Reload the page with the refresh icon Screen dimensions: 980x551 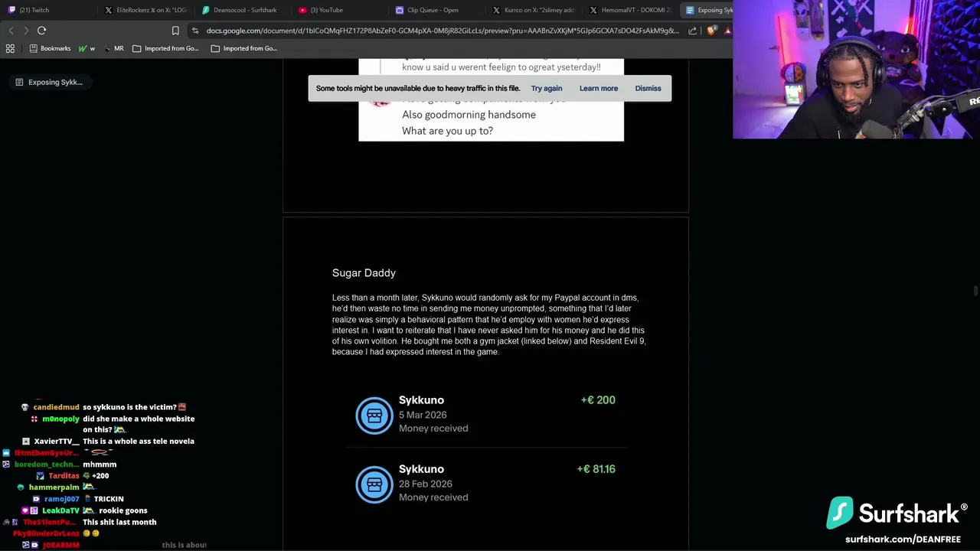(41, 31)
